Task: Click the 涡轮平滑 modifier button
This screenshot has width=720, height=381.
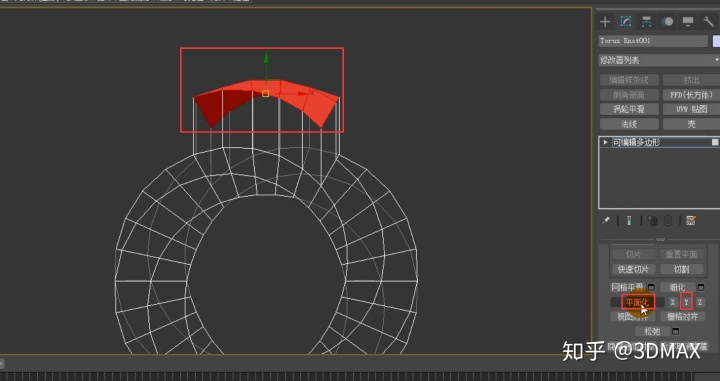Action: (x=629, y=109)
